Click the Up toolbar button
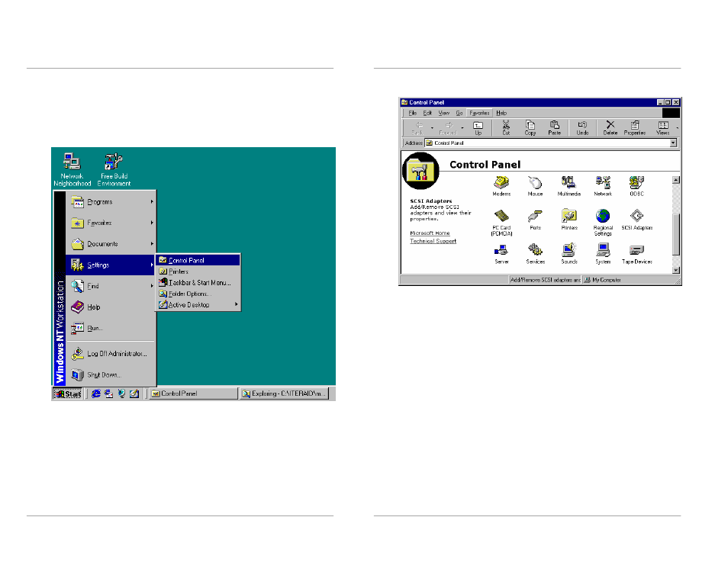 click(478, 128)
